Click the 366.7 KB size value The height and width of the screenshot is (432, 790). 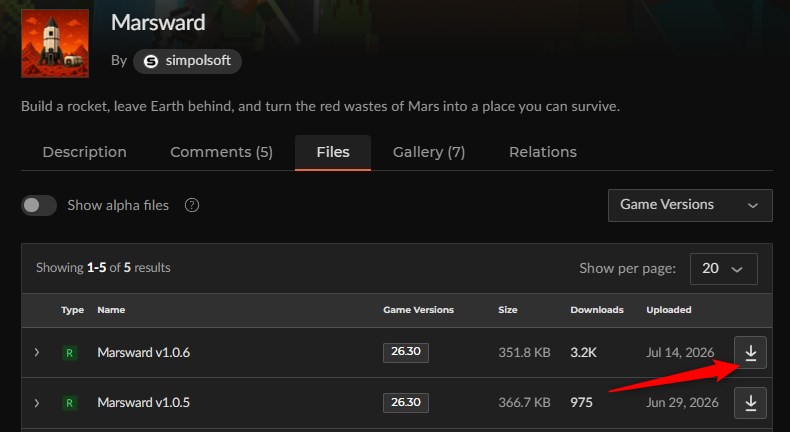(524, 403)
